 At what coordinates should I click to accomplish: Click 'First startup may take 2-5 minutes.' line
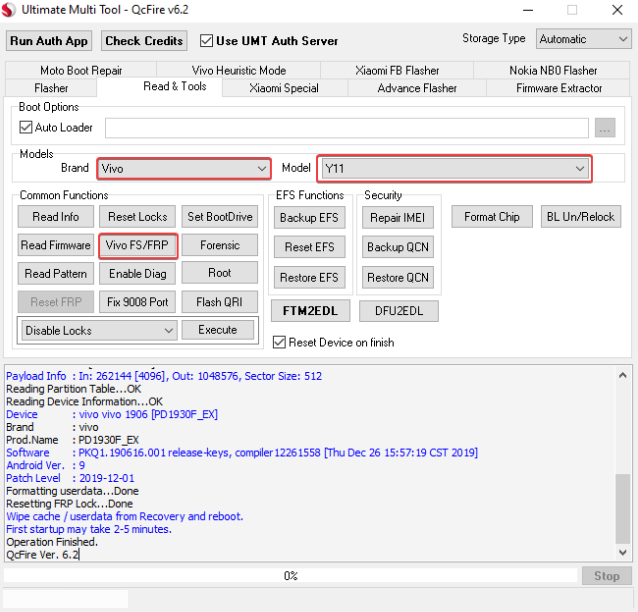click(x=89, y=529)
